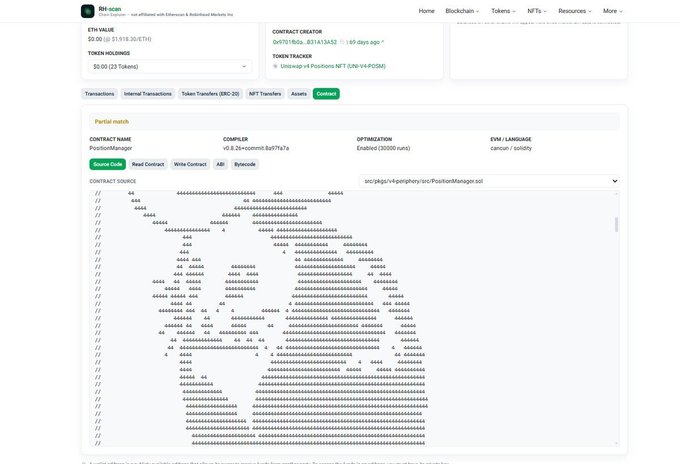Expand the Resources menu
Screen dimensions: 680x464
click(575, 11)
